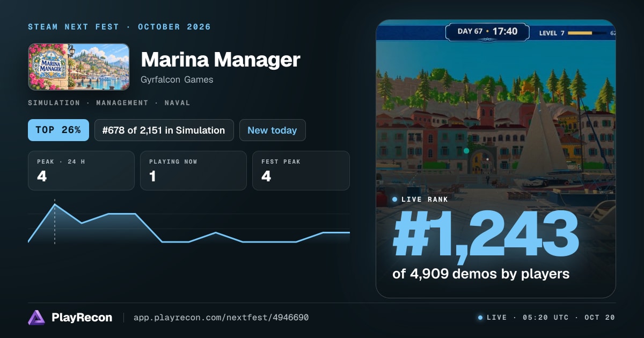Click the Marina Manager title

[x=220, y=59]
